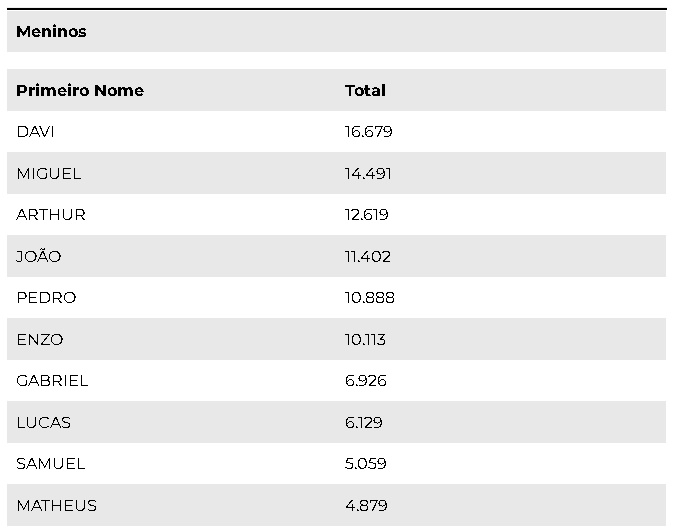This screenshot has height=530, width=674.
Task: Select the JOÃO name cell
Action: pos(39,256)
